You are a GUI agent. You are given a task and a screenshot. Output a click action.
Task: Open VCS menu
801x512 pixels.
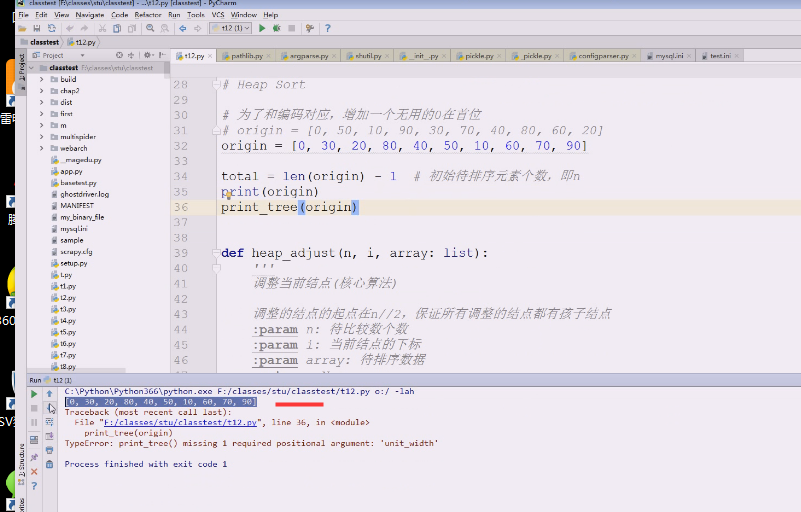click(218, 15)
